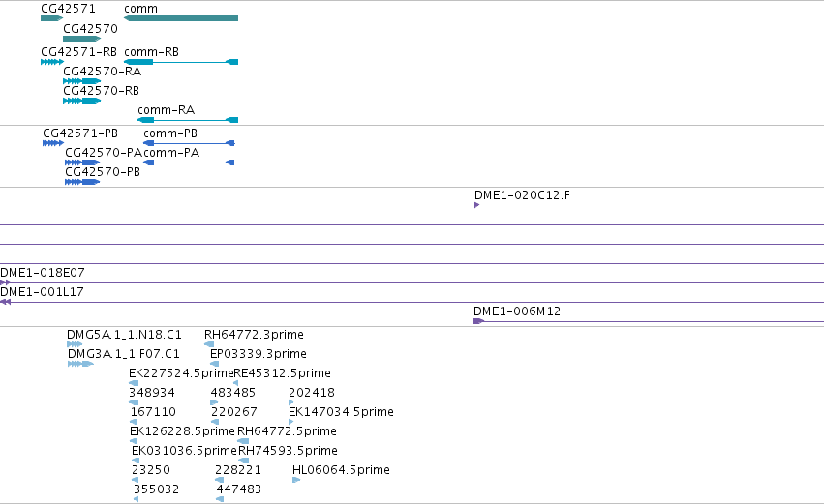
Task: Select the 202418 EST label
Action: (x=312, y=392)
